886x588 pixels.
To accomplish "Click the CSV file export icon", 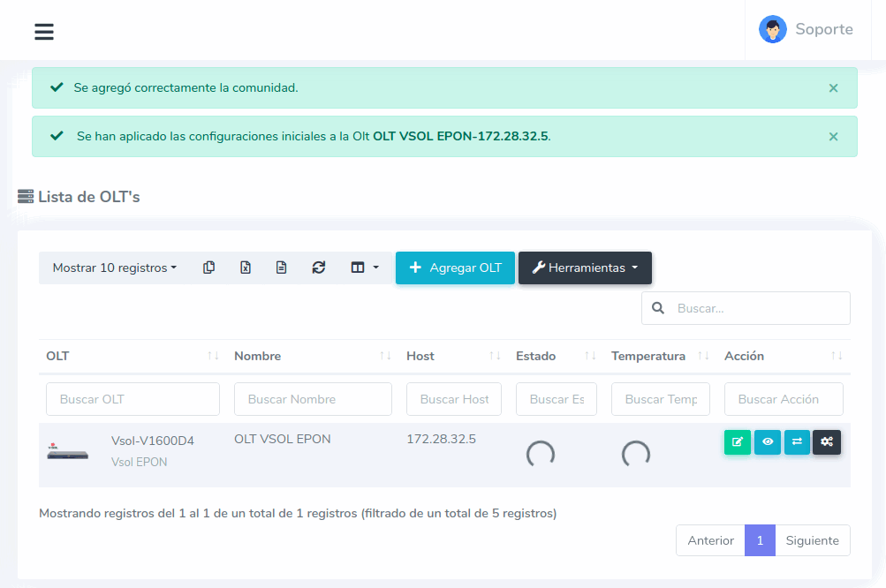I will click(x=281, y=268).
